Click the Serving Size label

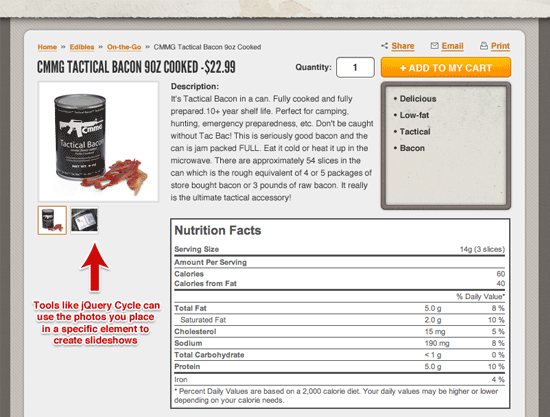tap(196, 249)
